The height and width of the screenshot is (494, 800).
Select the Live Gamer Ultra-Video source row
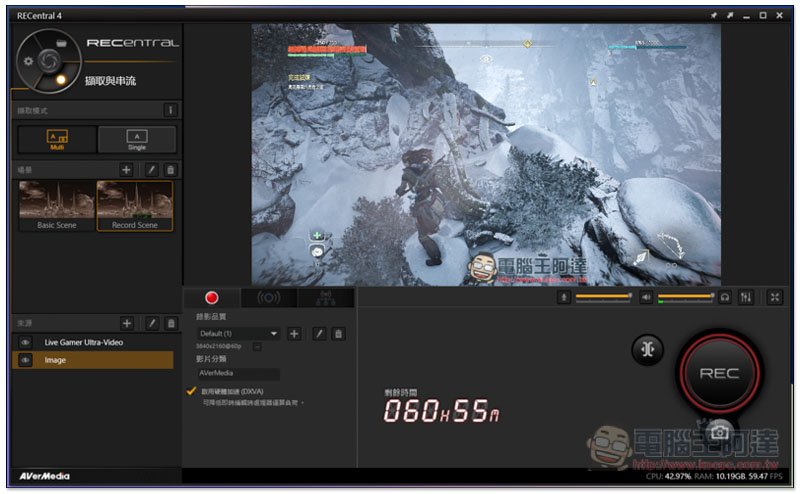click(x=92, y=342)
